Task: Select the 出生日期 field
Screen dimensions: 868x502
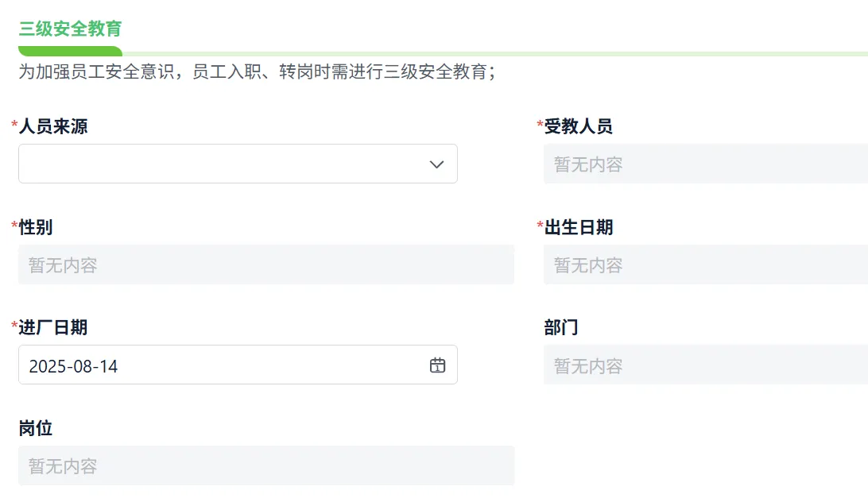Action: pos(704,265)
